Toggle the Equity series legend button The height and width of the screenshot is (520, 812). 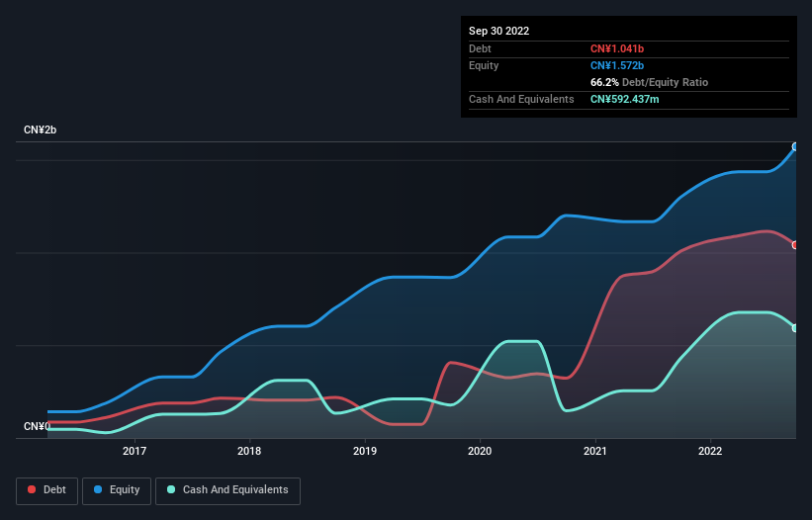coord(117,490)
